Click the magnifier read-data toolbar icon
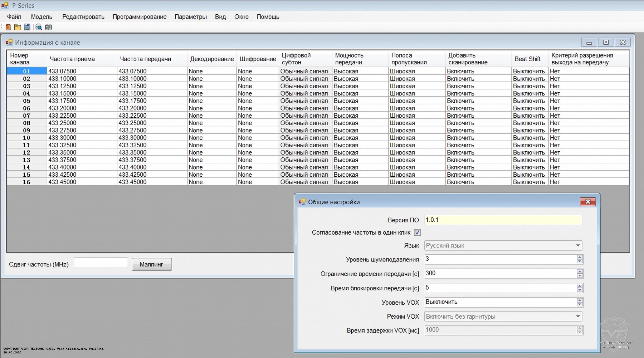The width and height of the screenshot is (644, 358). pyautogui.click(x=39, y=27)
